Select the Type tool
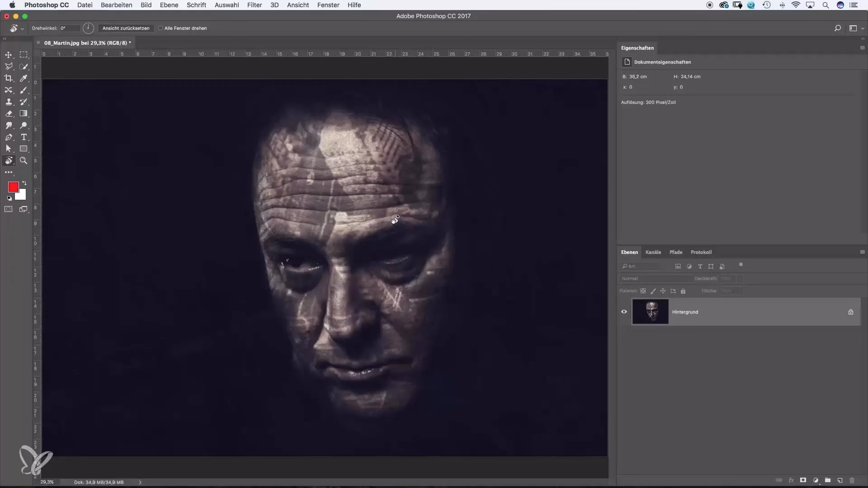The width and height of the screenshot is (868, 488). [x=24, y=137]
